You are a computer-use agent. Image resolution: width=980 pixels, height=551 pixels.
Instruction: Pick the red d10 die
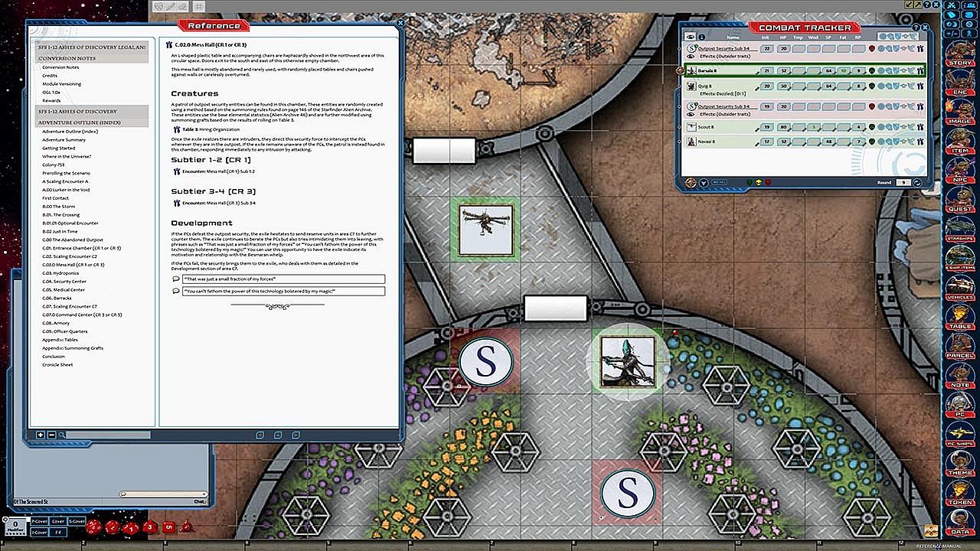[x=132, y=527]
